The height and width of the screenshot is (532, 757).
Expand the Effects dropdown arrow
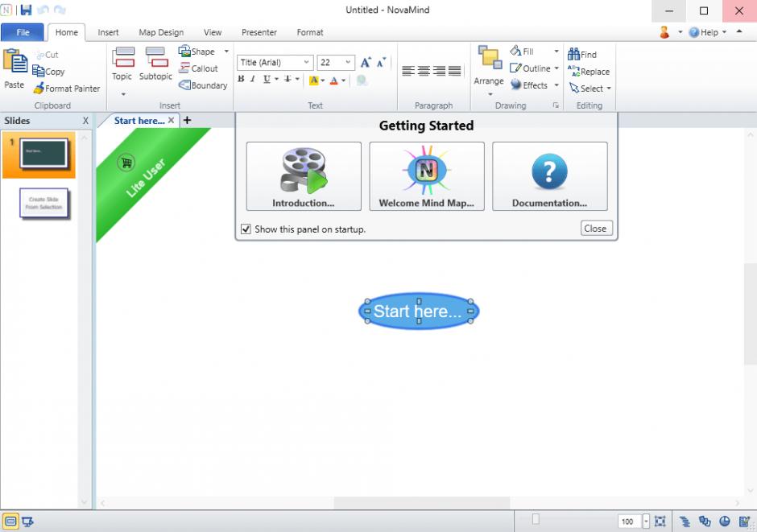(556, 85)
